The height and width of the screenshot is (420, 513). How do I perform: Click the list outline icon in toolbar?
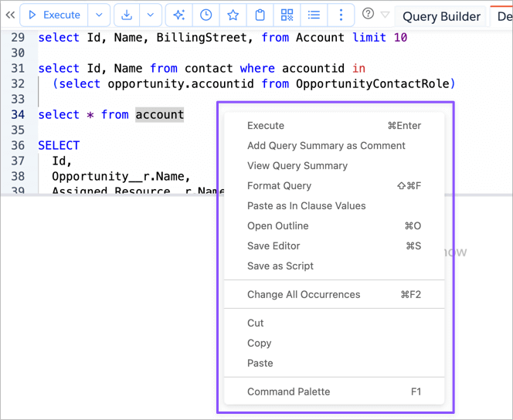(x=314, y=15)
